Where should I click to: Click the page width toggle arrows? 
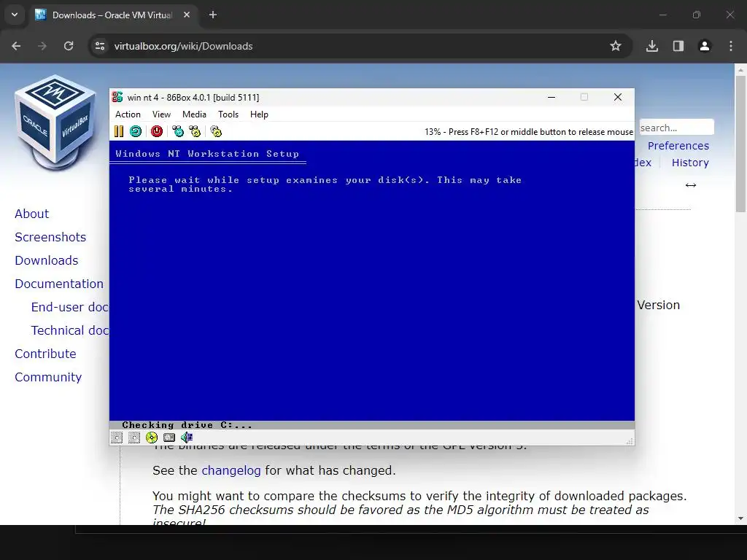691,185
